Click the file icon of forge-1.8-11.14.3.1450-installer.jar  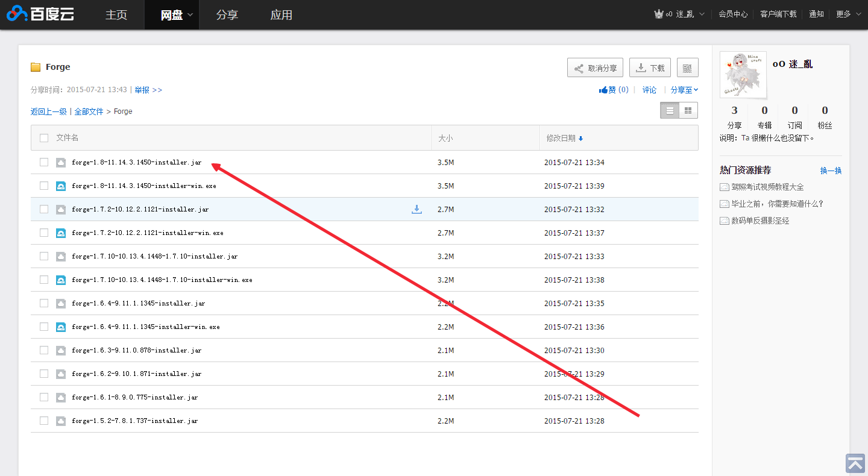[x=61, y=163]
